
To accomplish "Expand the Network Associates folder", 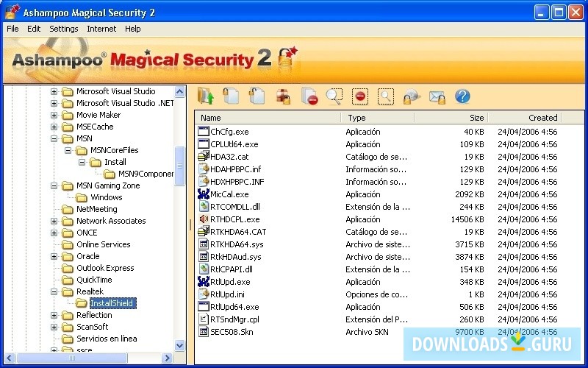I will tap(54, 222).
